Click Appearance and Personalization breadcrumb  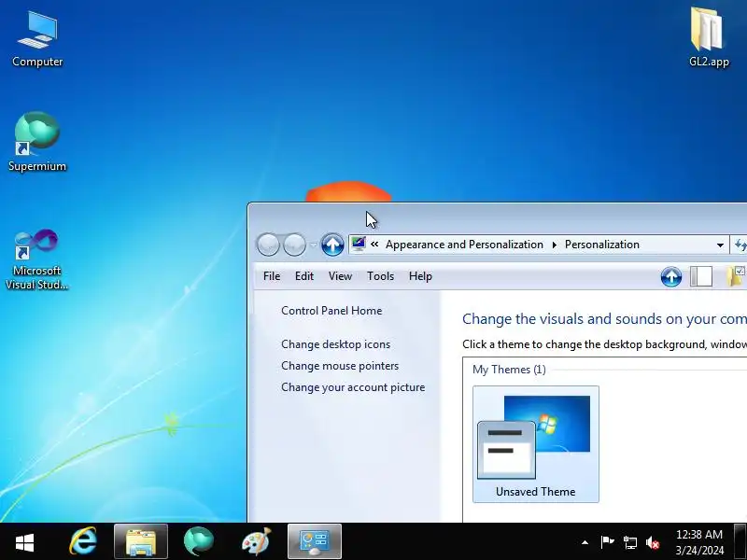tap(464, 245)
